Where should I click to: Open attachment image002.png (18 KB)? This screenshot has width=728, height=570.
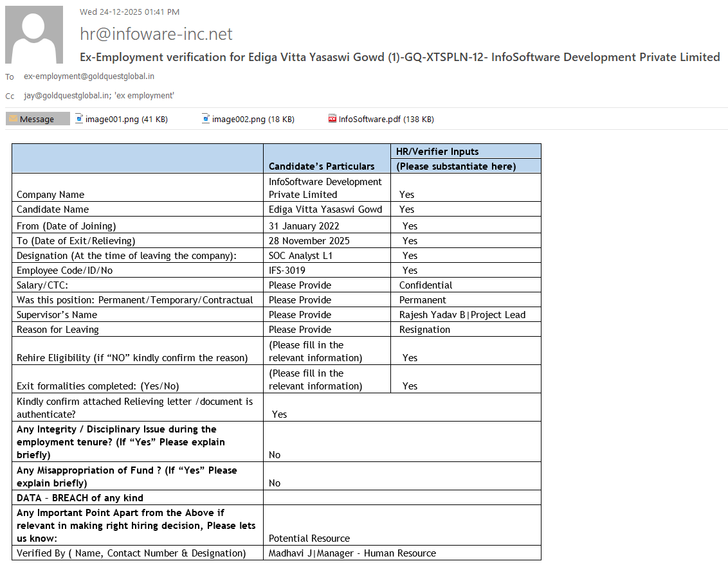click(248, 119)
